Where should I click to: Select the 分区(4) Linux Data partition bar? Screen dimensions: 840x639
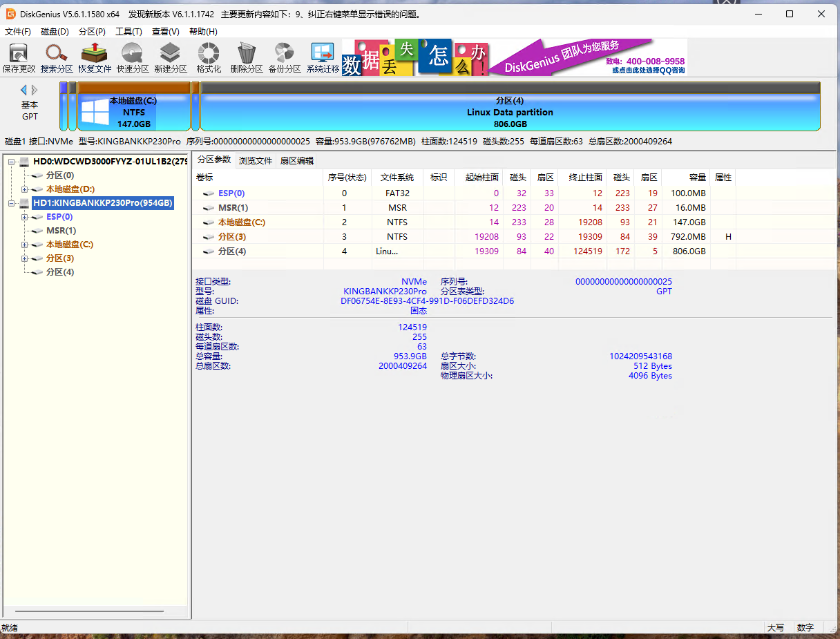(x=510, y=112)
